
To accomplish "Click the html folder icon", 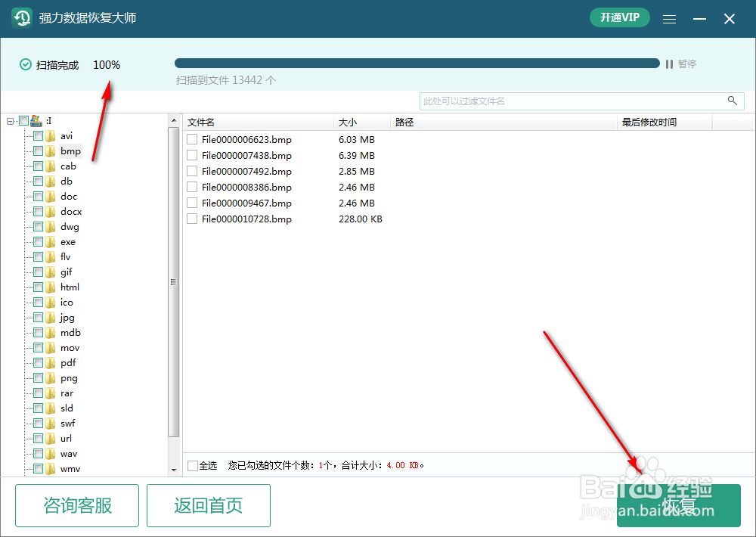I will 51,287.
